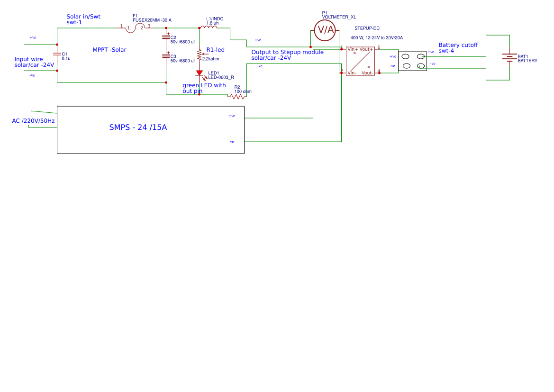Screen dimensions: 554x392
Task: Select the '100 ohm' resistor value
Action: (243, 91)
